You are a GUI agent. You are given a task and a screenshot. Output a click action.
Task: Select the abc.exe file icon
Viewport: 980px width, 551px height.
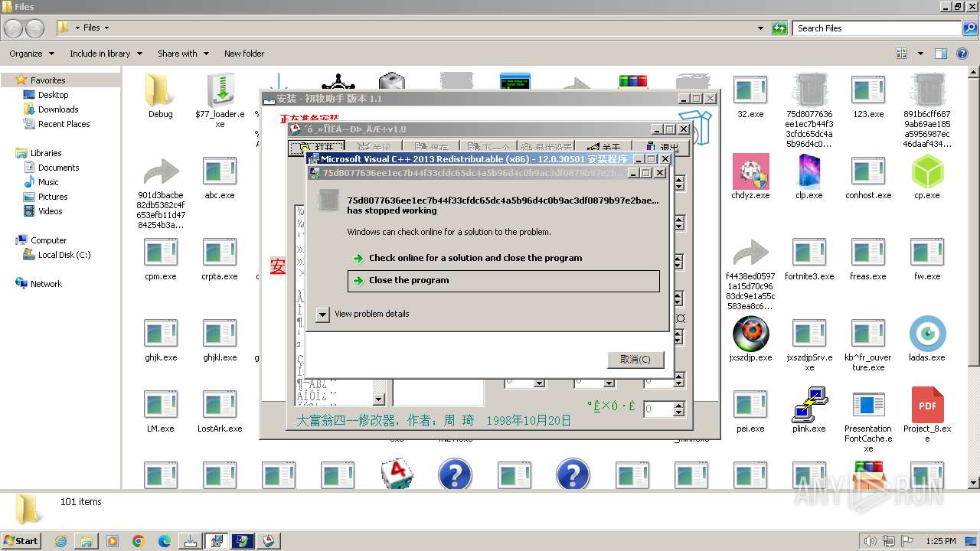tap(220, 171)
